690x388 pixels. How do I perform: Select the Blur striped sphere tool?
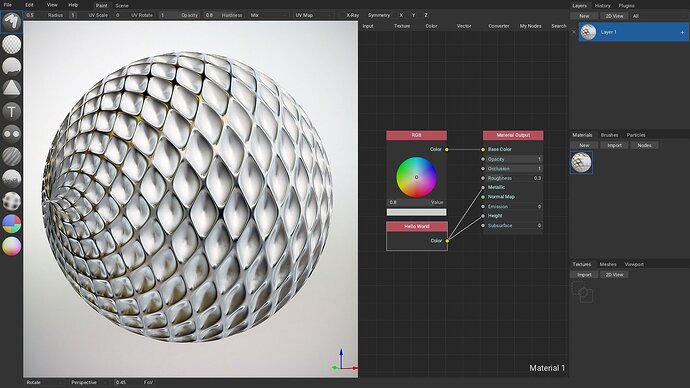pos(11,156)
